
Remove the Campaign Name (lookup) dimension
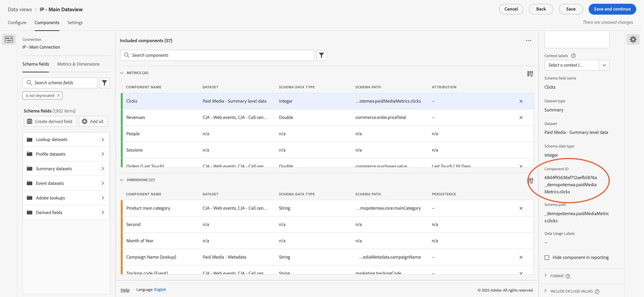pyautogui.click(x=521, y=257)
